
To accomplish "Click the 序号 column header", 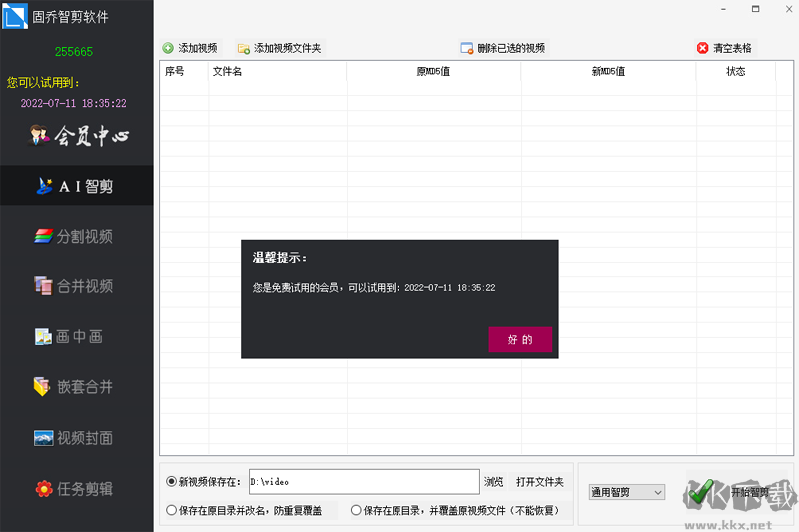I will (174, 71).
